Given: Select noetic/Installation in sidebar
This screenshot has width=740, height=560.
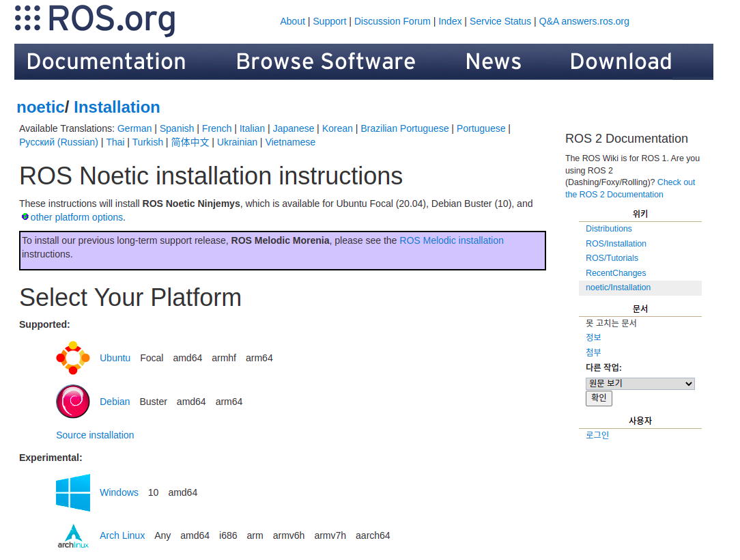Looking at the screenshot, I should [x=640, y=288].
